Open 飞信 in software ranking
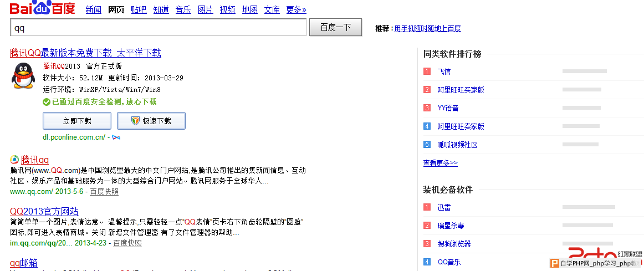This screenshot has width=644, height=271. coord(444,71)
